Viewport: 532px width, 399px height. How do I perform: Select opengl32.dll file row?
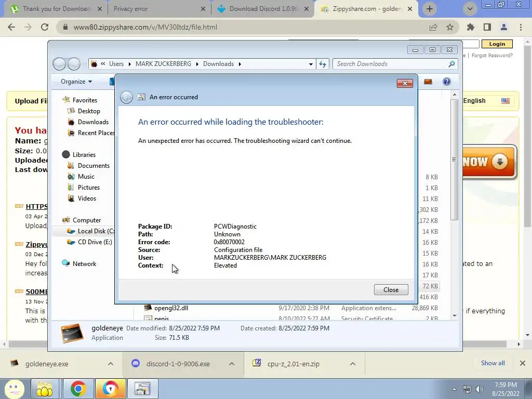[x=291, y=308]
